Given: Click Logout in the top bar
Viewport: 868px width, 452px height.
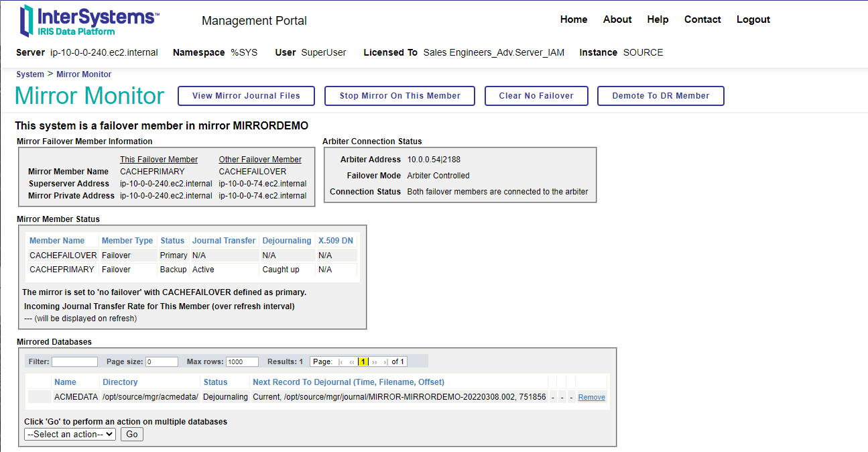Looking at the screenshot, I should [x=753, y=19].
